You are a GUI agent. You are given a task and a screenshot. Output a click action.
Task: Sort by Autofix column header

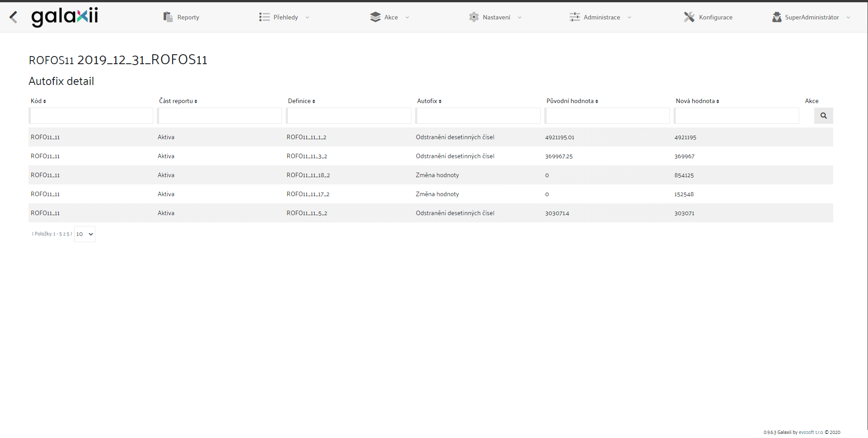click(429, 101)
